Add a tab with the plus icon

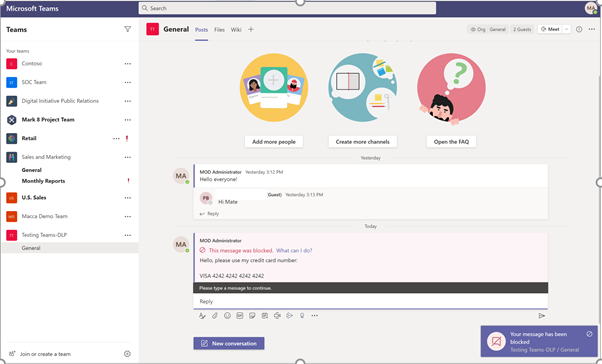(251, 29)
